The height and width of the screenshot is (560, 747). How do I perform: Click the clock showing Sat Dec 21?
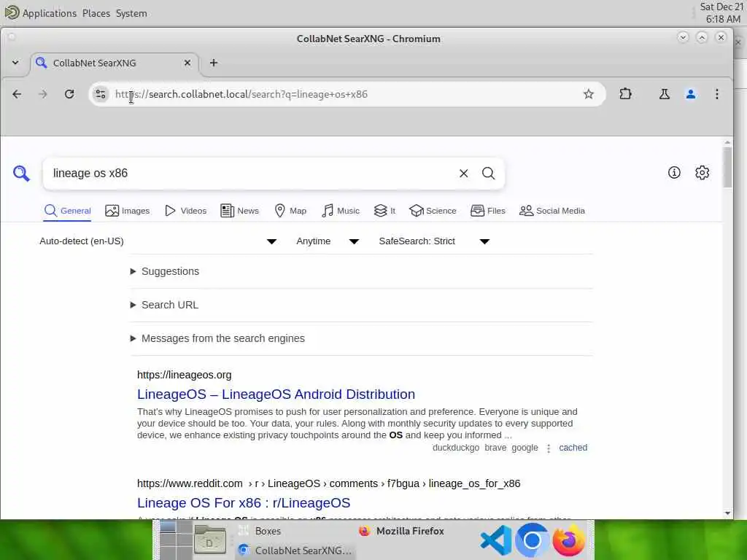(x=721, y=13)
